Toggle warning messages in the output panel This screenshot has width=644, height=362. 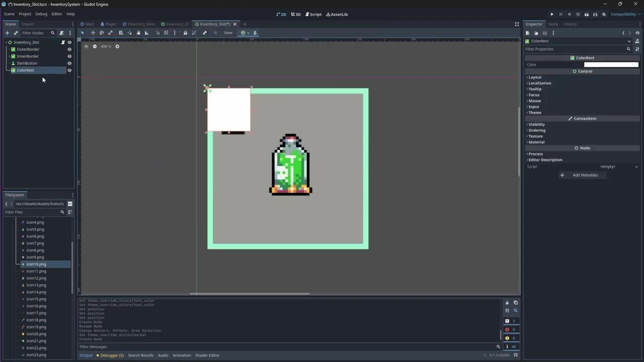click(510, 338)
